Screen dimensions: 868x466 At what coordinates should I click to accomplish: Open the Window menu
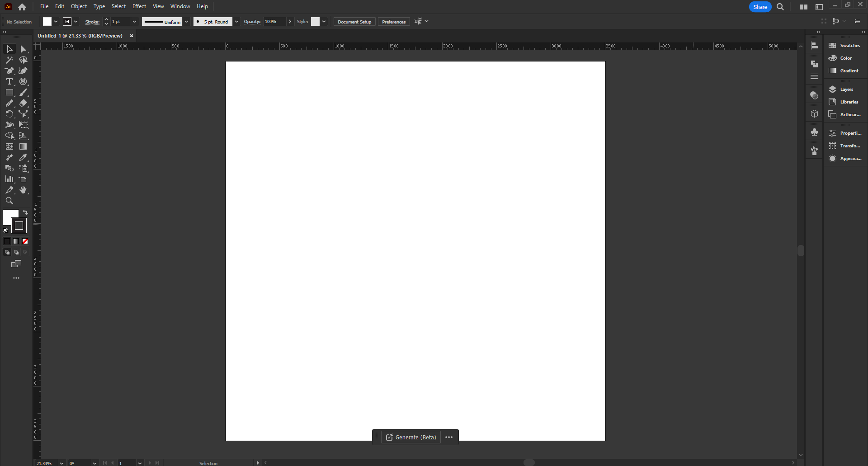pos(180,6)
